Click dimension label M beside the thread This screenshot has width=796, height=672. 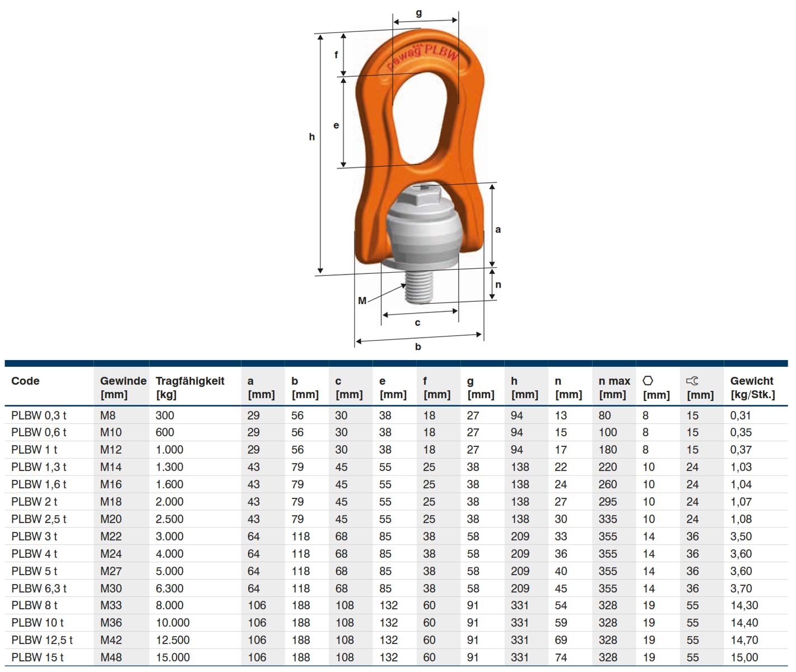(362, 301)
